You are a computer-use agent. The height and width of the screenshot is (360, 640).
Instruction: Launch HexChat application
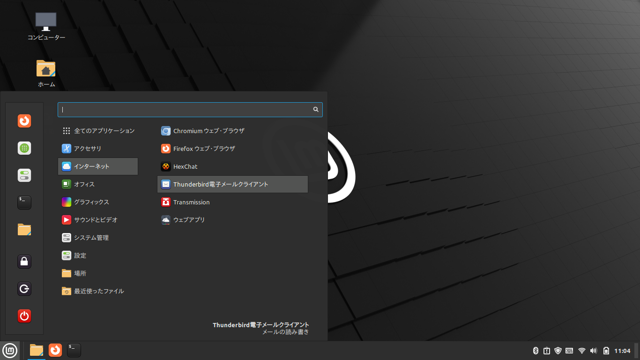click(x=233, y=167)
